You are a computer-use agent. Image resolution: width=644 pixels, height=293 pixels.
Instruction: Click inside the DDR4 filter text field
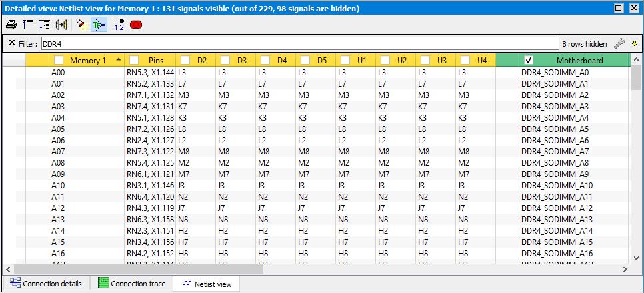click(299, 43)
